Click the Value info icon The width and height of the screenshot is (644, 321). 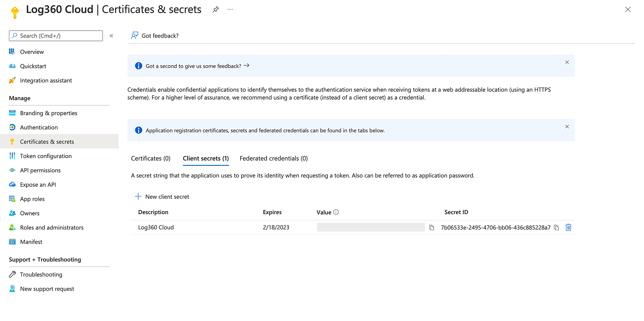pos(336,212)
